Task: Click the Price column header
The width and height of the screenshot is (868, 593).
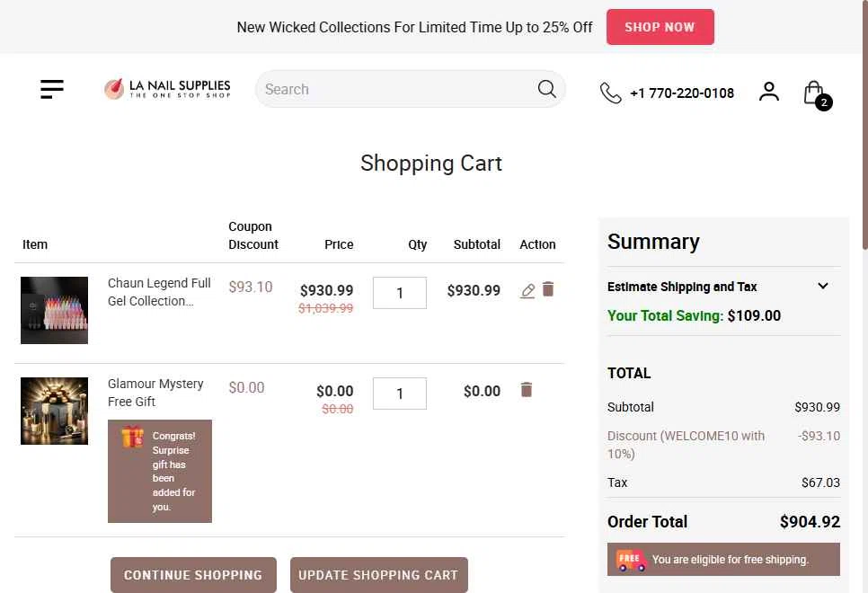Action: [x=339, y=244]
